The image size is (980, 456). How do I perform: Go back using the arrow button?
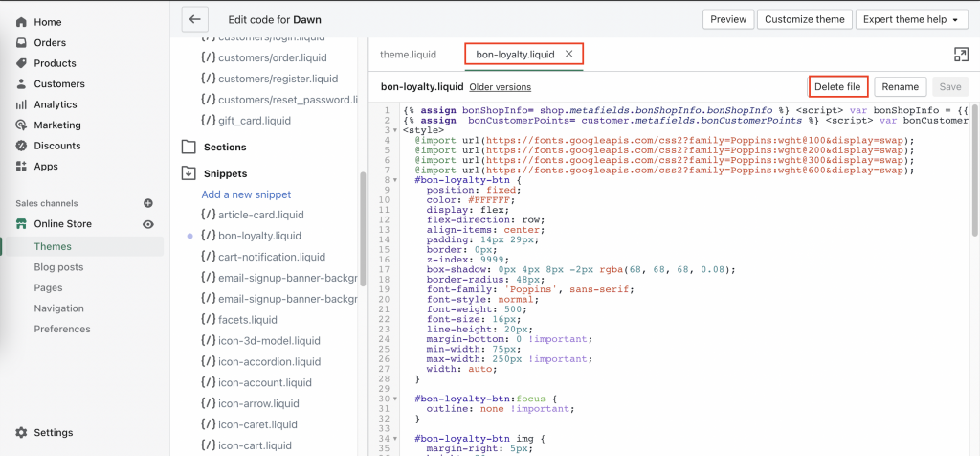pyautogui.click(x=195, y=19)
